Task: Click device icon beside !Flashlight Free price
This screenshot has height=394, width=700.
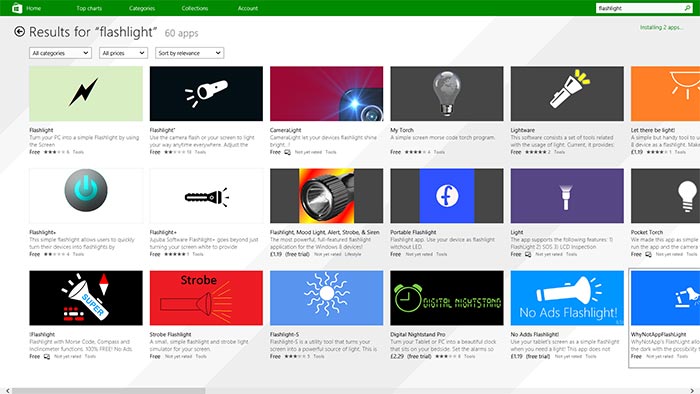Action: 47,357
